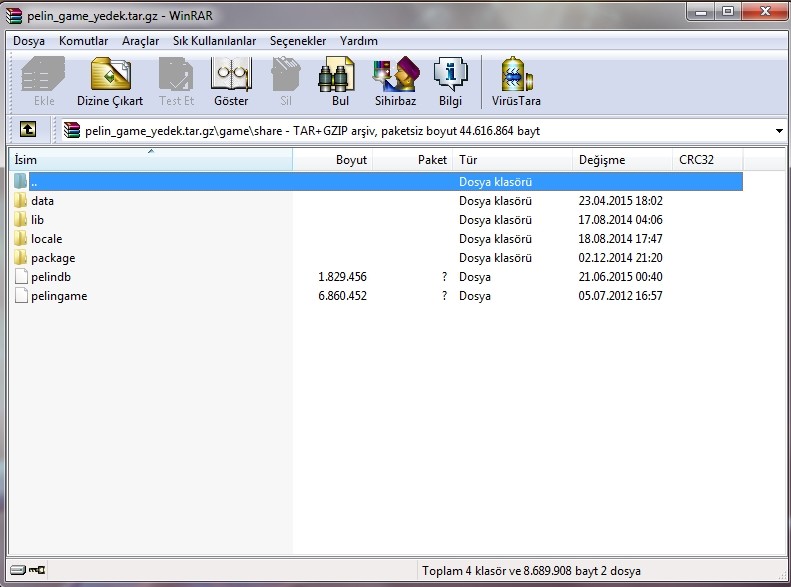Sort by the CRC32 column header
This screenshot has width=791, height=587.
pos(708,160)
